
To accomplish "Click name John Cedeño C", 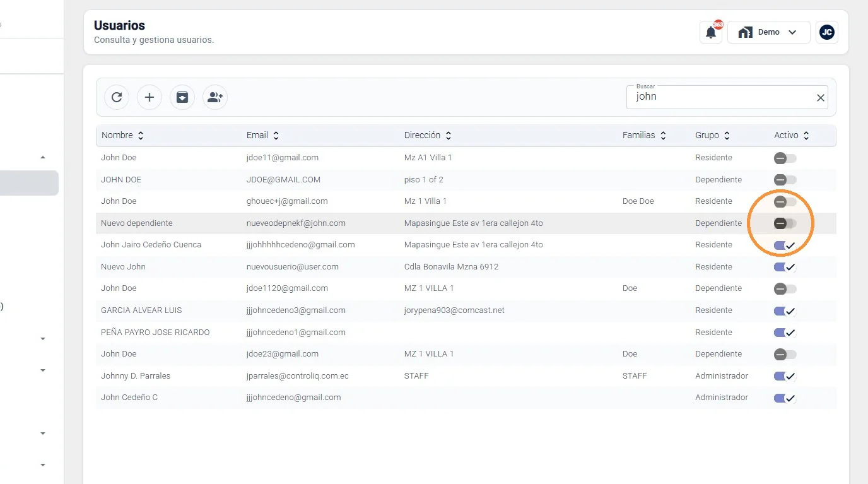I will point(129,398).
